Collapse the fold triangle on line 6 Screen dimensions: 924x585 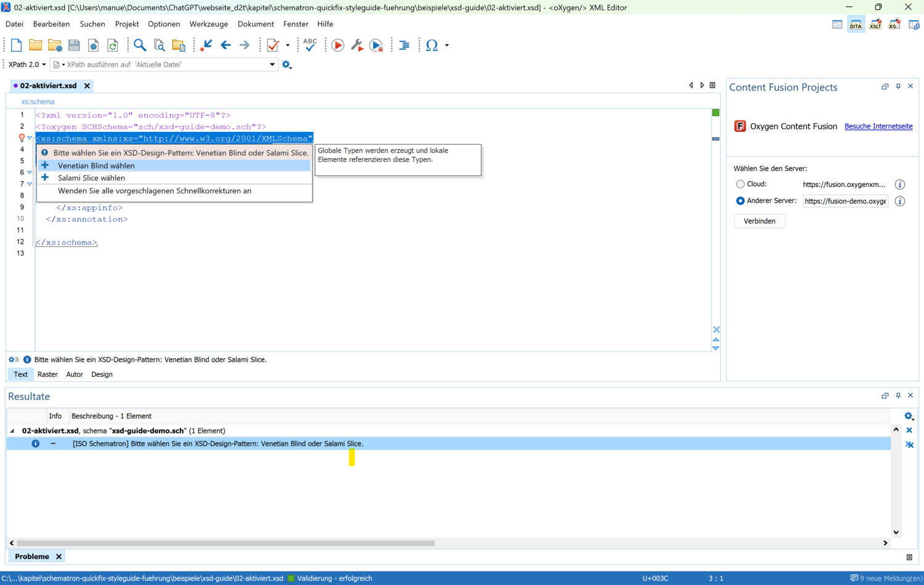click(x=30, y=172)
